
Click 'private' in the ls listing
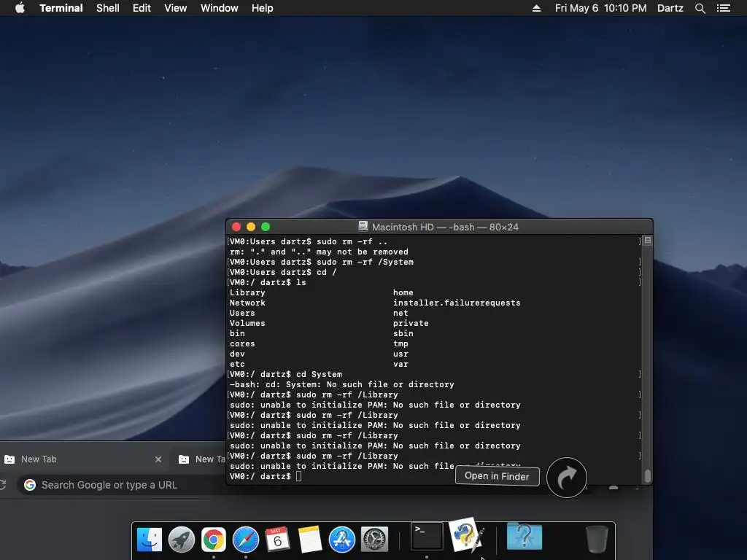coord(411,323)
